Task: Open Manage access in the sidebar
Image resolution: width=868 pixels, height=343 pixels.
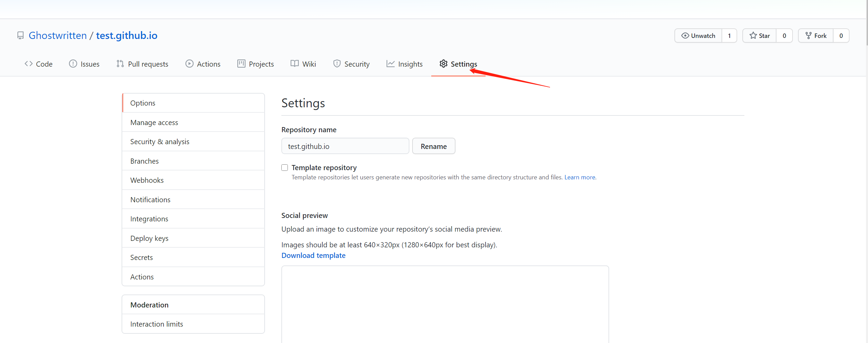Action: 194,122
